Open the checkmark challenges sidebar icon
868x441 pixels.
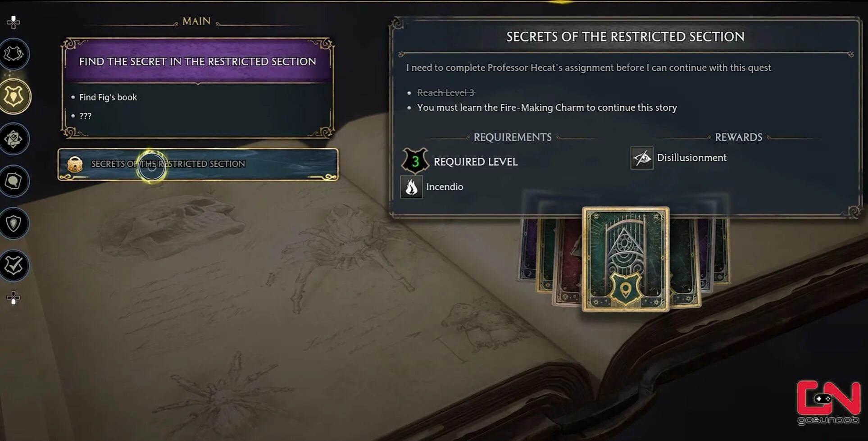point(14,266)
